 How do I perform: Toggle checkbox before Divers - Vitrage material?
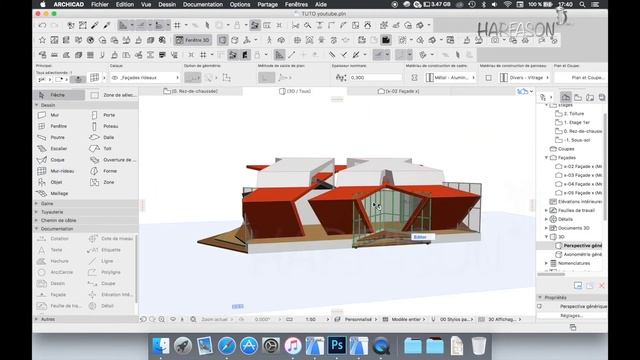tap(488, 78)
